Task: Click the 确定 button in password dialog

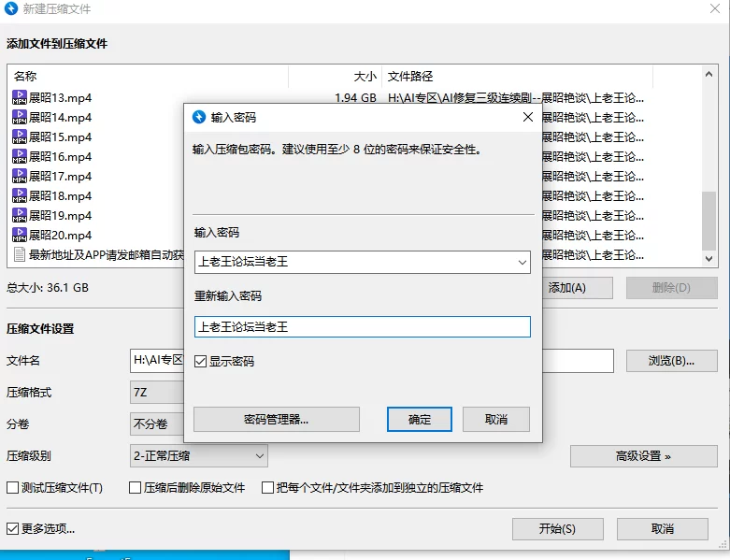Action: pos(420,420)
